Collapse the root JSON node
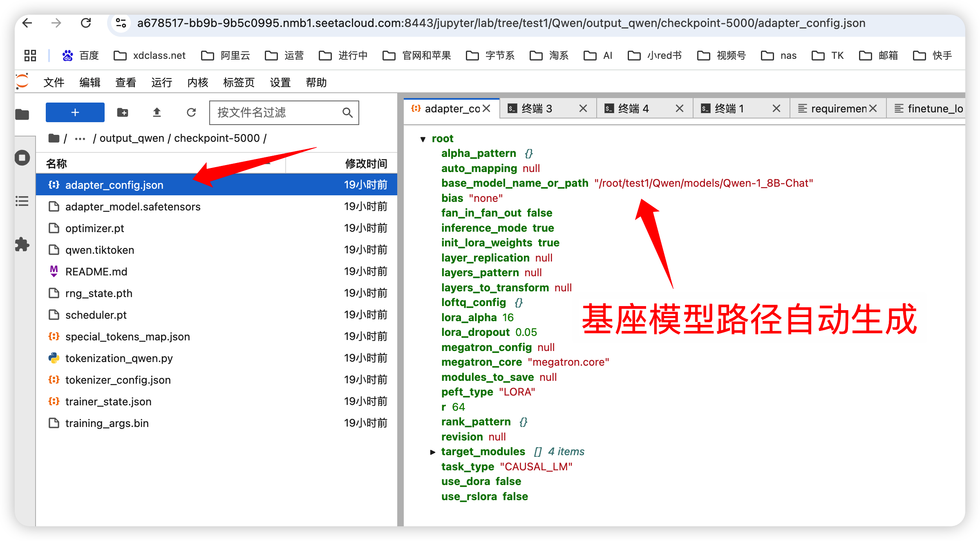The image size is (980, 541). point(423,139)
